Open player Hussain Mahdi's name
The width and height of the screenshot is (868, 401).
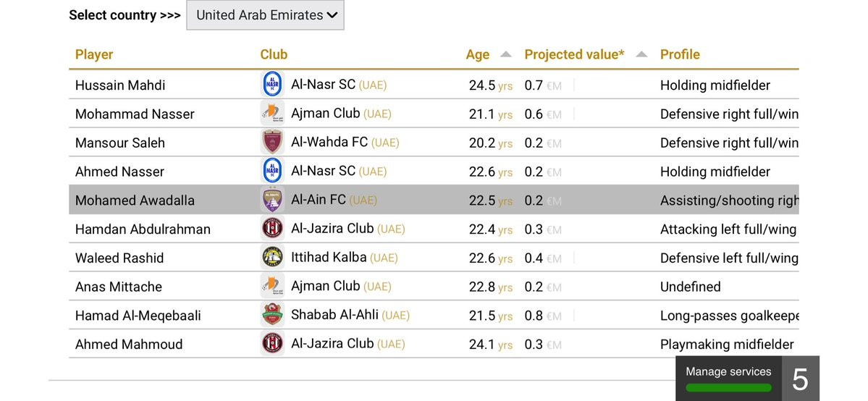pyautogui.click(x=120, y=85)
